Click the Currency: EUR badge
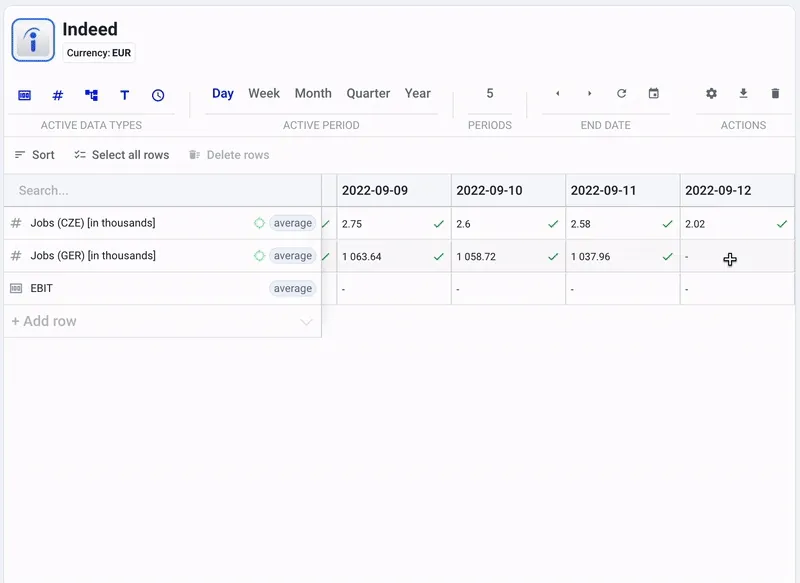Screen dimensions: 800x583 click(99, 53)
